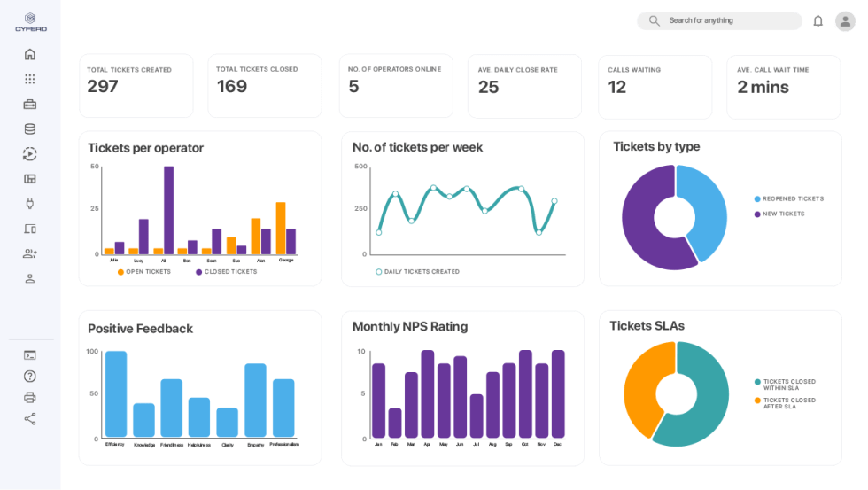This screenshot has width=868, height=490.
Task: Toggle the Reopened Tickets legend entry
Action: coord(789,198)
